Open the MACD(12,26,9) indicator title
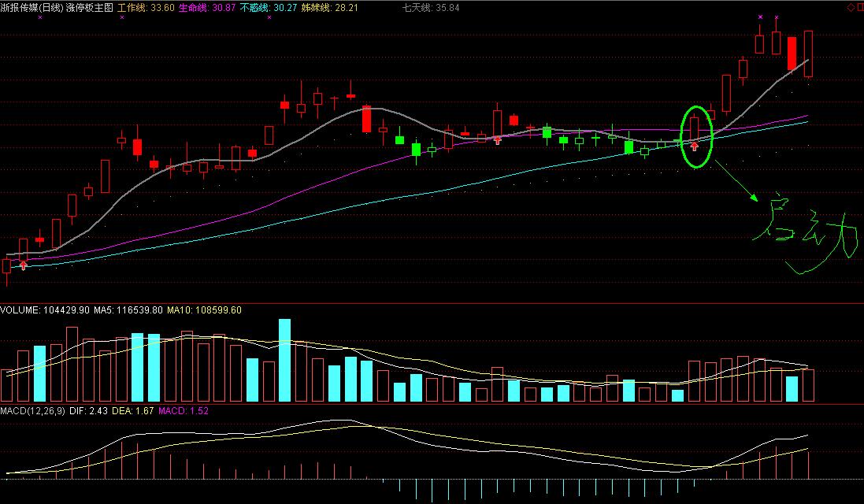The height and width of the screenshot is (504, 864). click(32, 411)
